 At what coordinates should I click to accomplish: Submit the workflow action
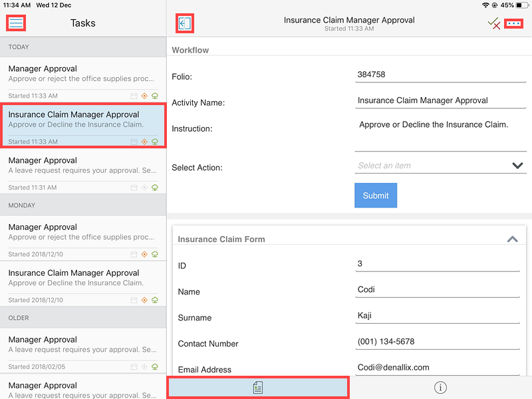point(376,196)
